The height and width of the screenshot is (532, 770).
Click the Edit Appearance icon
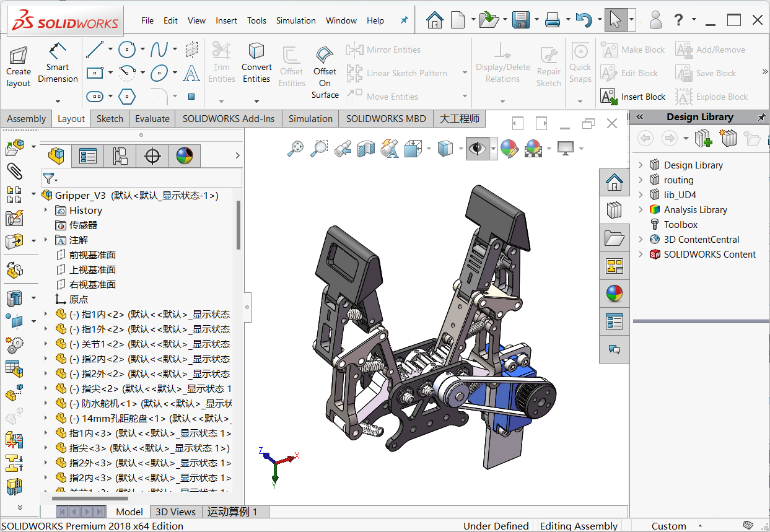(509, 148)
